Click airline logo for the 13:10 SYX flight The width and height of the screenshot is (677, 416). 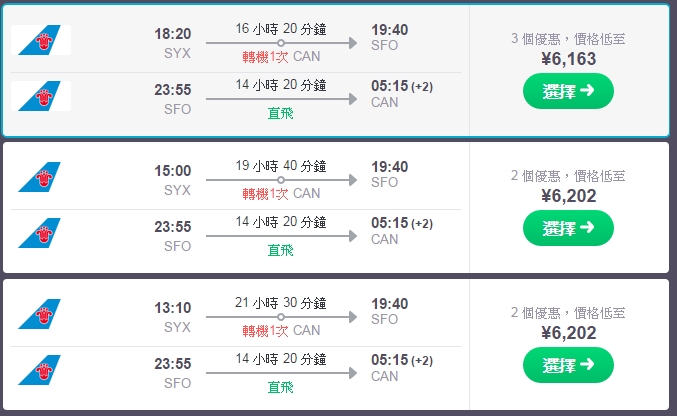39,315
